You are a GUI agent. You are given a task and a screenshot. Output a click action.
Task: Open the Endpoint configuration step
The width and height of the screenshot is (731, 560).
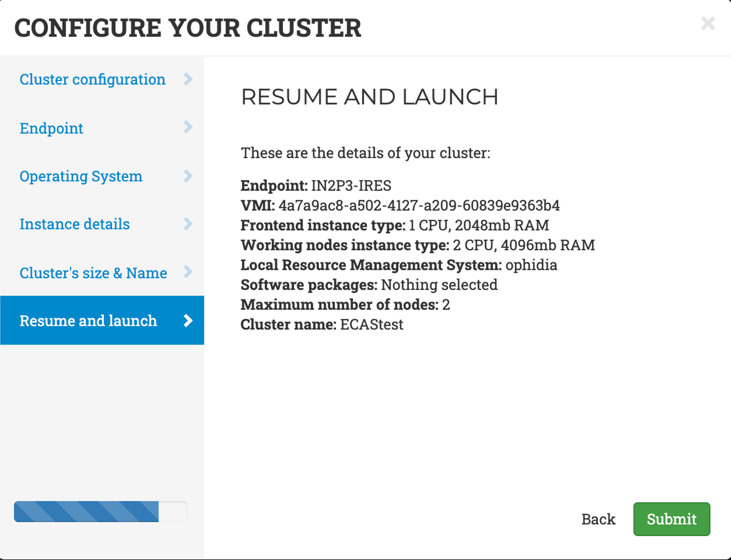click(x=51, y=127)
